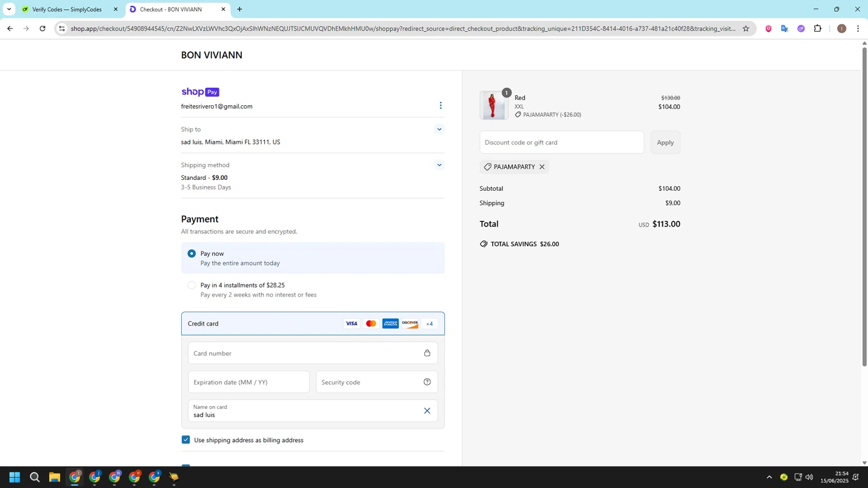The width and height of the screenshot is (868, 488).
Task: Open the purple round extension icon
Action: coord(801,28)
